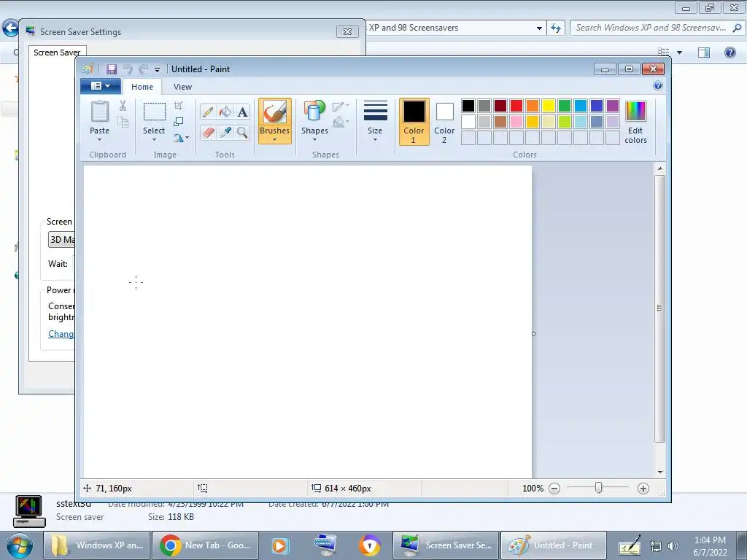
Task: Switch to Windows XP an... Explorer taskbar window
Action: [98, 545]
